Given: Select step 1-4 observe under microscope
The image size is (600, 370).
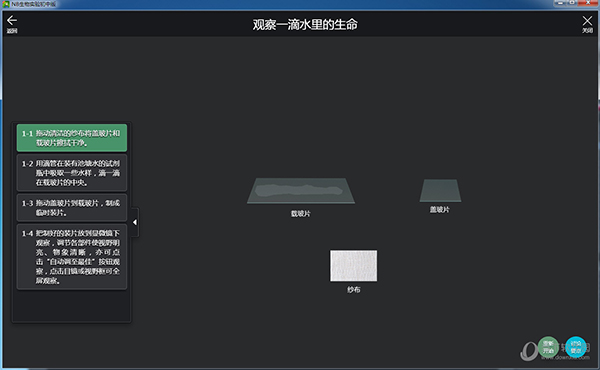Looking at the screenshot, I should tap(72, 257).
